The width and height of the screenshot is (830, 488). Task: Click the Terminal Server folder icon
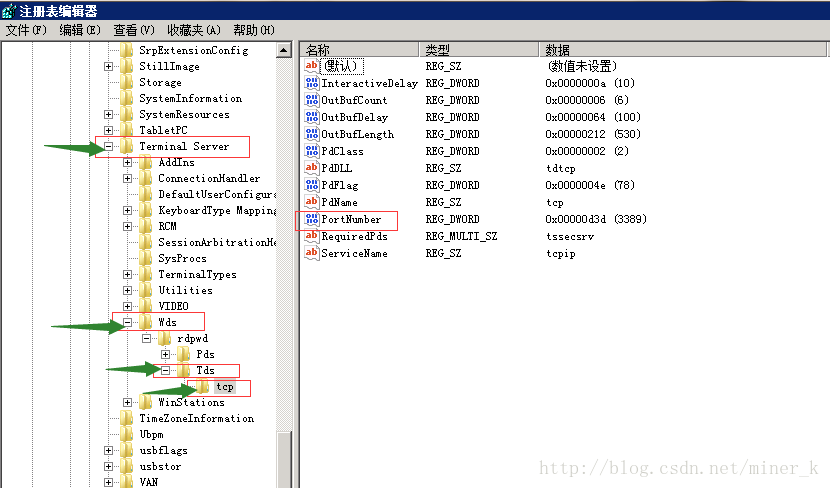click(x=127, y=146)
